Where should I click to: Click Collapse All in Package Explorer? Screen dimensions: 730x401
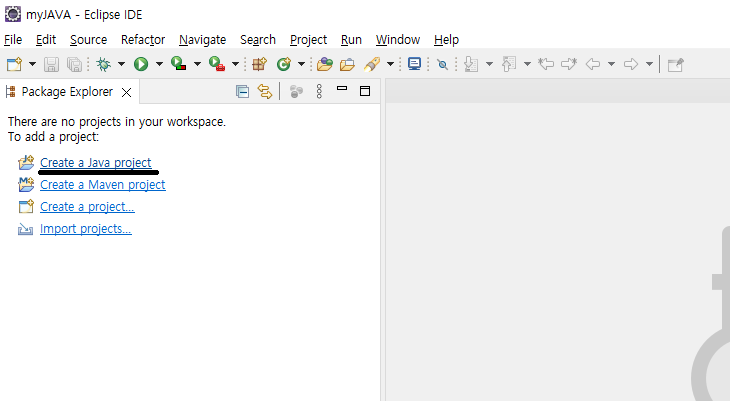pyautogui.click(x=242, y=91)
